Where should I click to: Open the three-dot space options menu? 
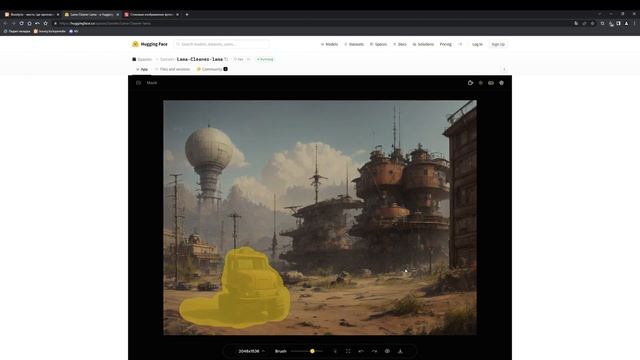[504, 69]
